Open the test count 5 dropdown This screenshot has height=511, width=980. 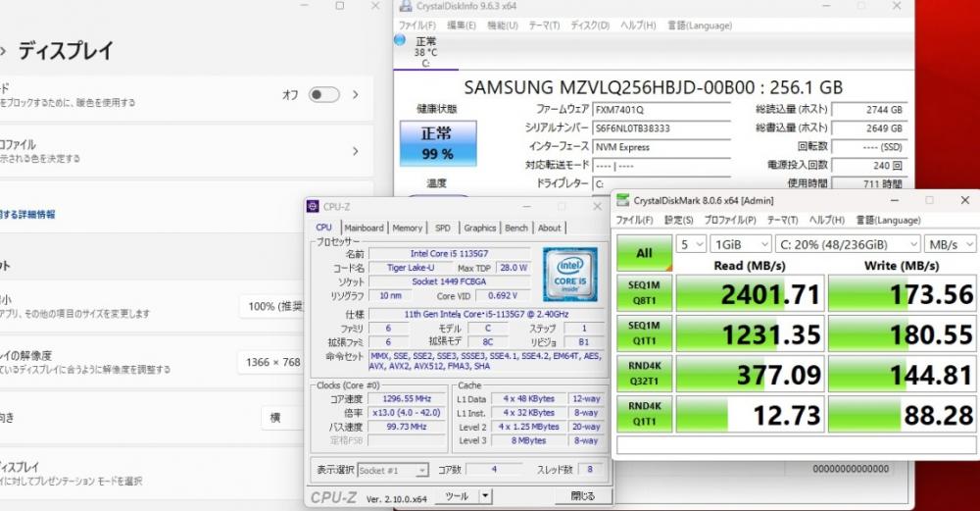coord(691,244)
